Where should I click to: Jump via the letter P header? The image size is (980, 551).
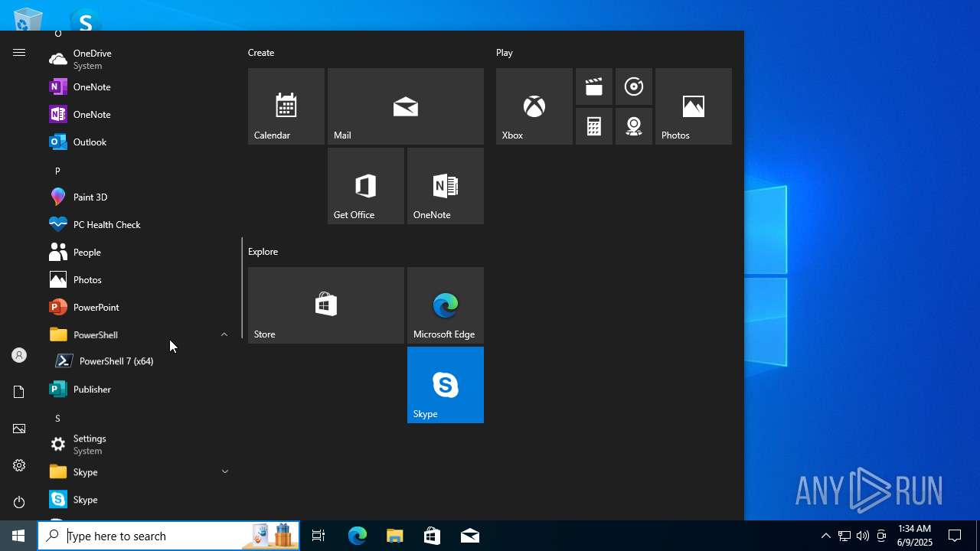[57, 171]
